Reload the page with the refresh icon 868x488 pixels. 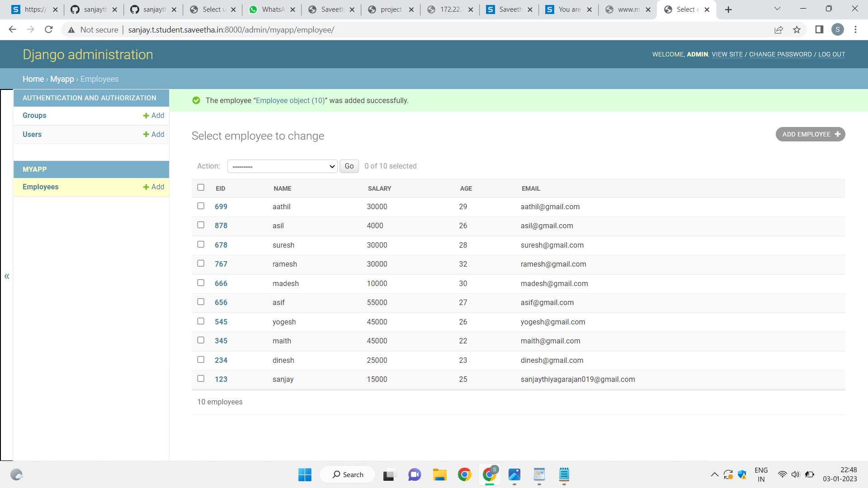click(49, 30)
